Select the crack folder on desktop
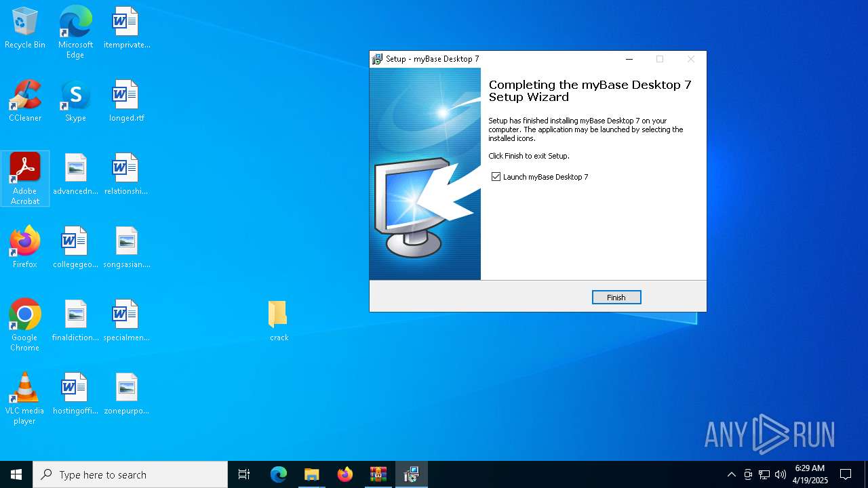The image size is (868, 488). pyautogui.click(x=279, y=321)
